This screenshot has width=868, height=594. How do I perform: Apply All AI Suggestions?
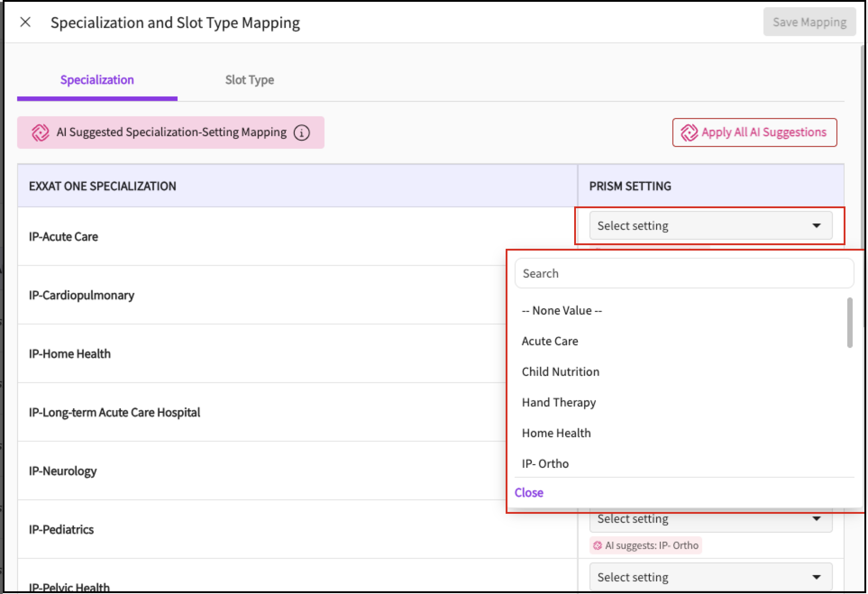coord(754,133)
